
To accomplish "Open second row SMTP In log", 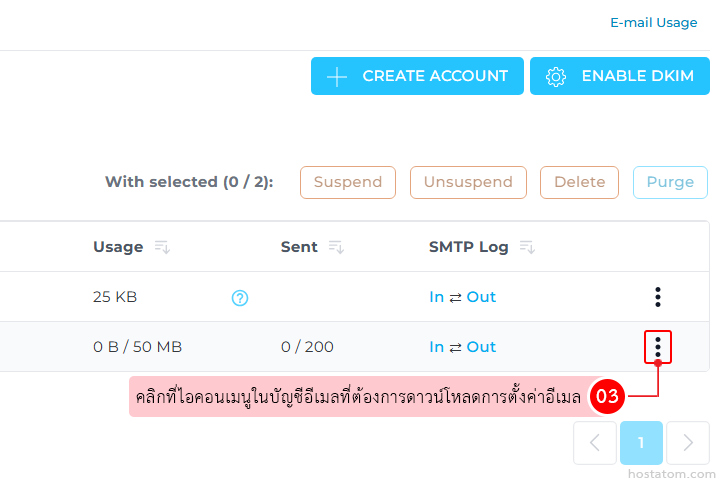I will click(436, 347).
